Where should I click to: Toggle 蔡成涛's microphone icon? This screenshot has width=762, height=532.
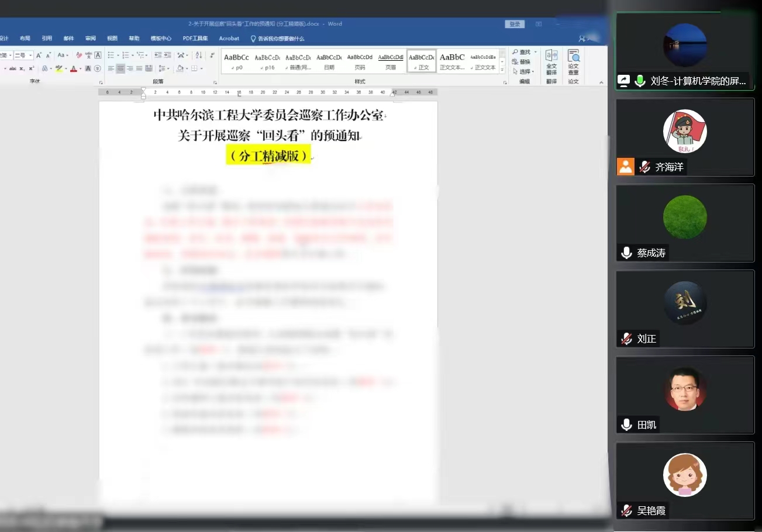click(x=626, y=253)
